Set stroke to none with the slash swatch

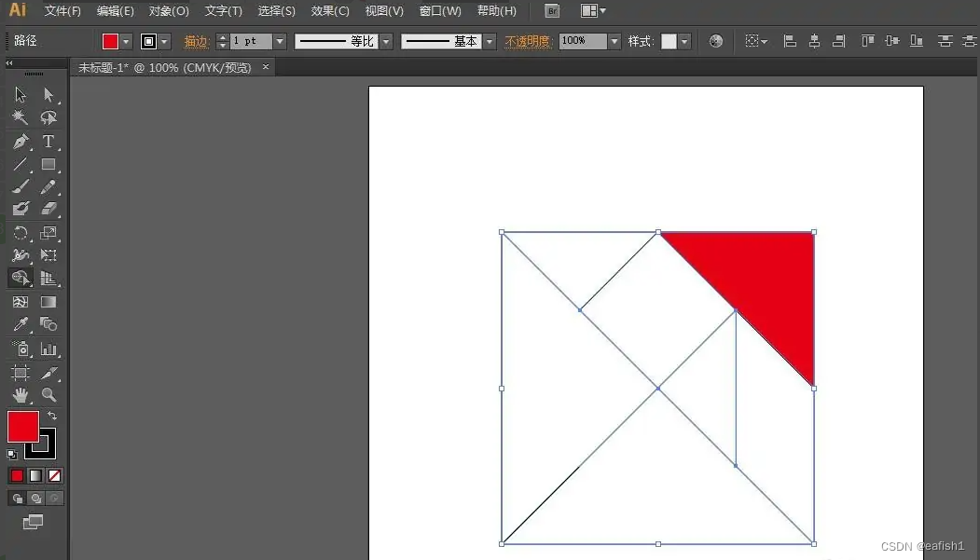pos(54,475)
